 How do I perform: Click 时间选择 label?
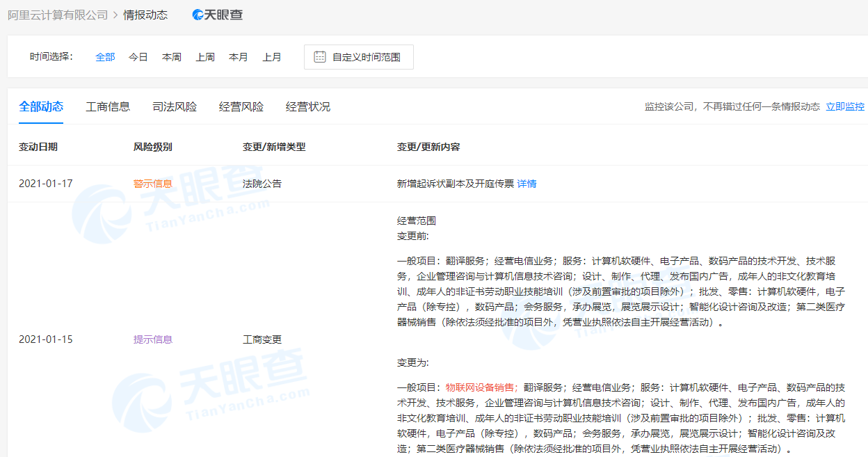pyautogui.click(x=51, y=57)
